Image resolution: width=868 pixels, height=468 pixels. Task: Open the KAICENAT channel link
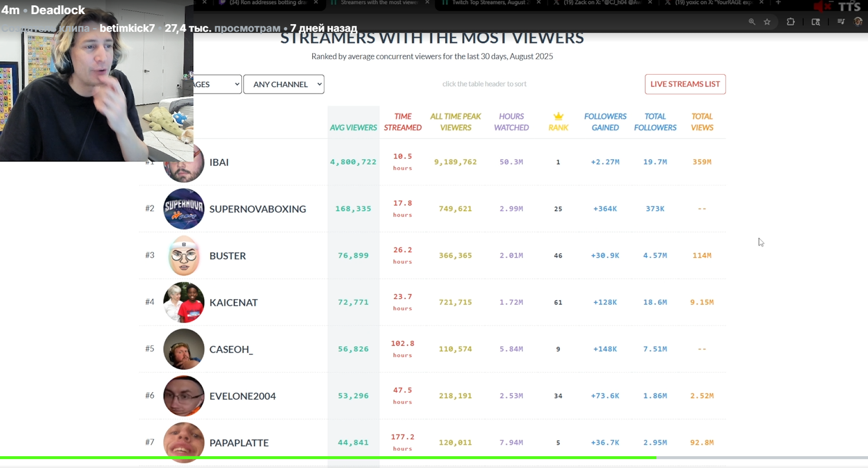(234, 303)
